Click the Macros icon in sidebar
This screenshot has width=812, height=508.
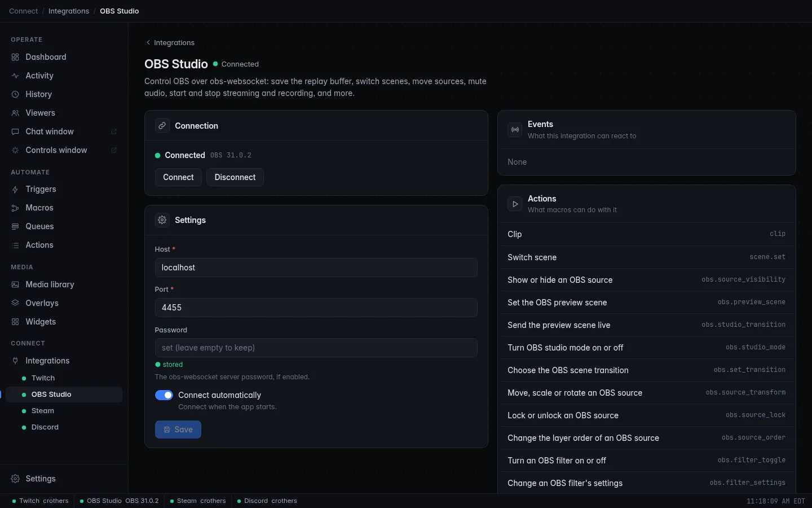tap(15, 208)
